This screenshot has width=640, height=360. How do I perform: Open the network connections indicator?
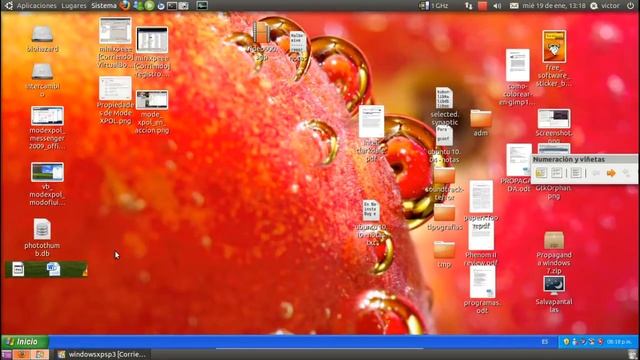469,6
